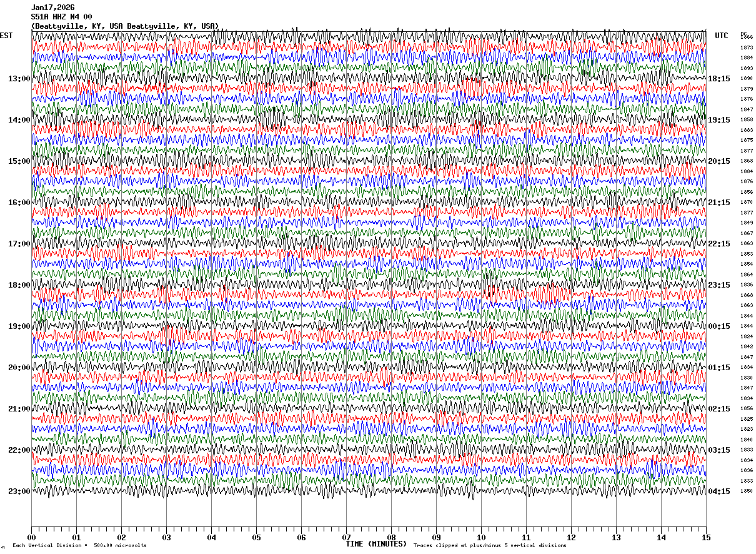Click the 15:00 EST time label
This screenshot has height=554, width=756.
[19, 161]
